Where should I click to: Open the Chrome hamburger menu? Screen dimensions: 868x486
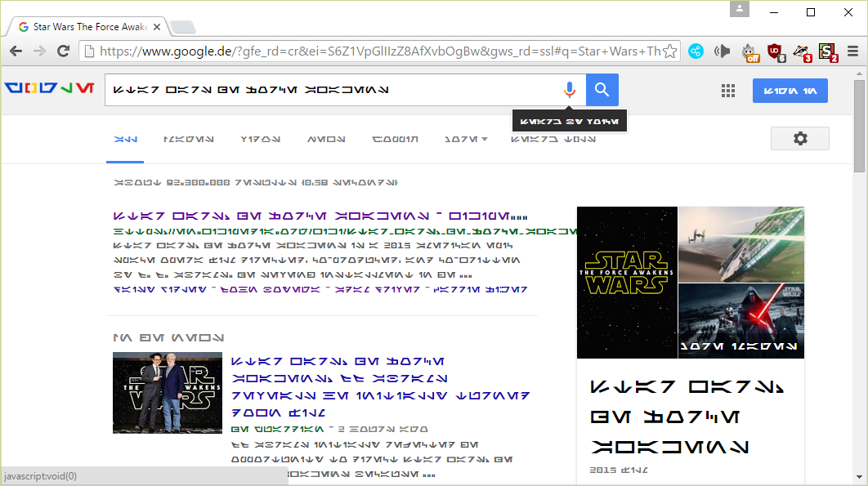852,51
